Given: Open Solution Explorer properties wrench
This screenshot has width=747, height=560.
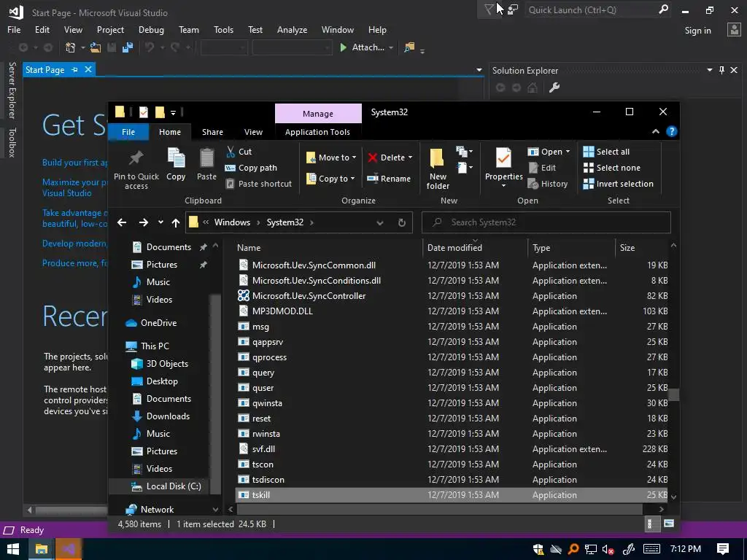Looking at the screenshot, I should [554, 87].
